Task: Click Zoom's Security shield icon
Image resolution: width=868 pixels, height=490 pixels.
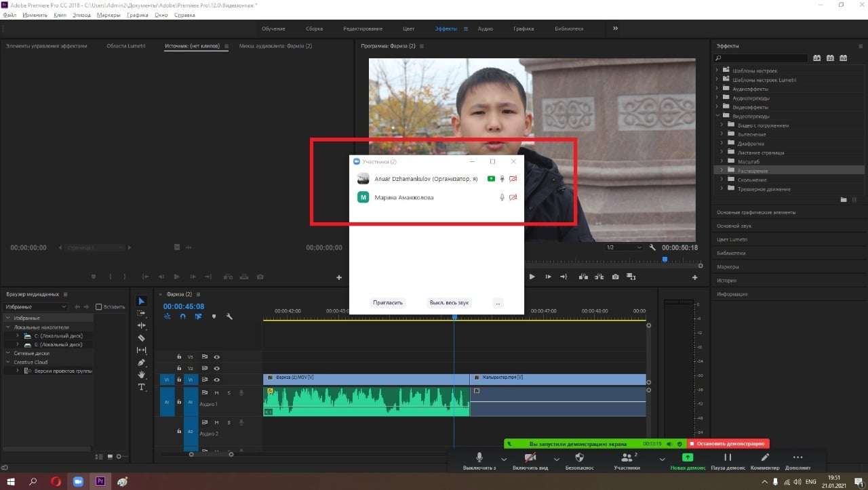Action: click(579, 457)
